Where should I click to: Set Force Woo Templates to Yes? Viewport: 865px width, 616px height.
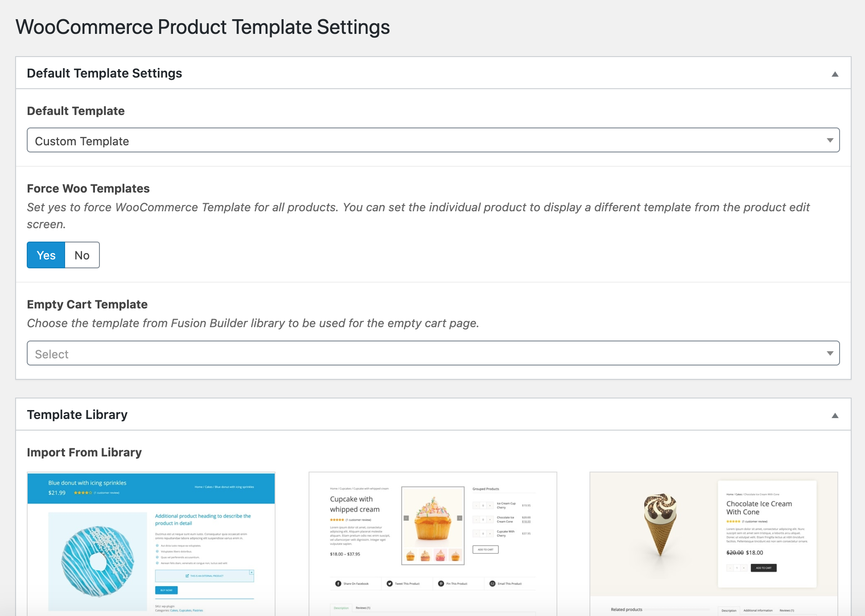(x=46, y=255)
